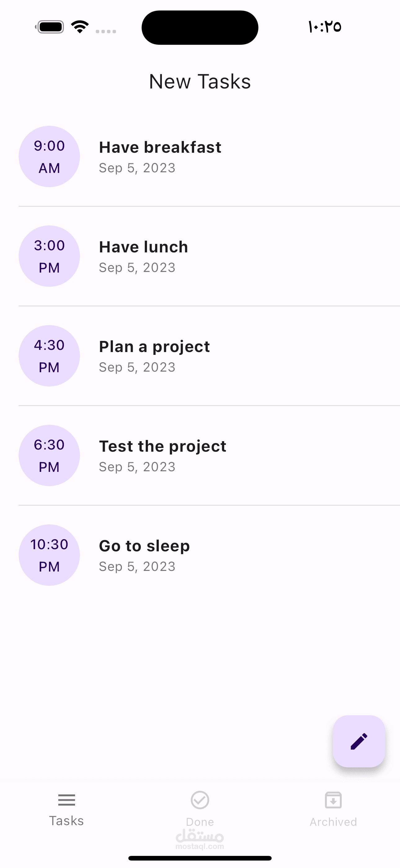Open the Go to sleep task

[144, 546]
